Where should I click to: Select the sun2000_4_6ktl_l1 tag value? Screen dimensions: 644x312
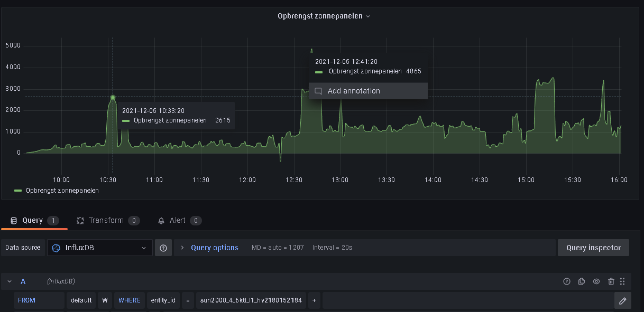click(251, 300)
